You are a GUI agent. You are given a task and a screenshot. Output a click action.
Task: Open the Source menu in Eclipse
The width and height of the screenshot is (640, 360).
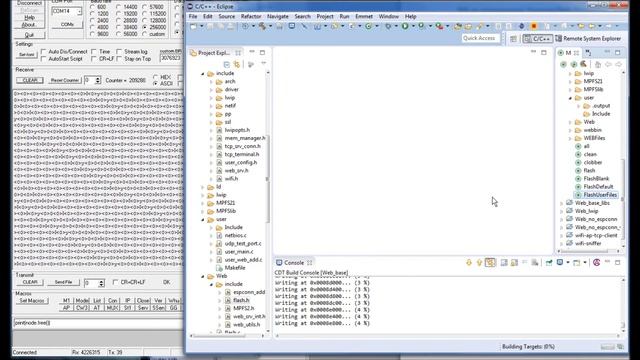[x=227, y=16]
